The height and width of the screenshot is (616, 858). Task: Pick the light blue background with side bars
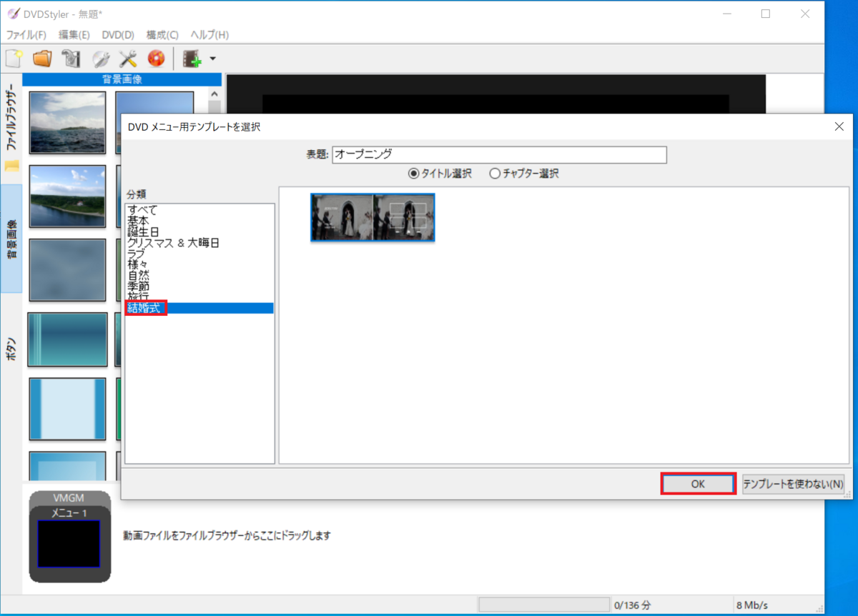click(67, 409)
